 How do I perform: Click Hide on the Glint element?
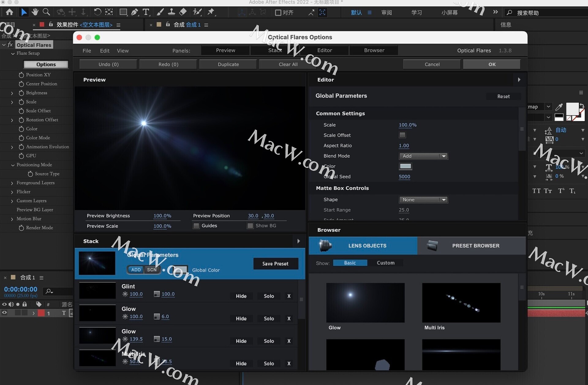(x=241, y=296)
